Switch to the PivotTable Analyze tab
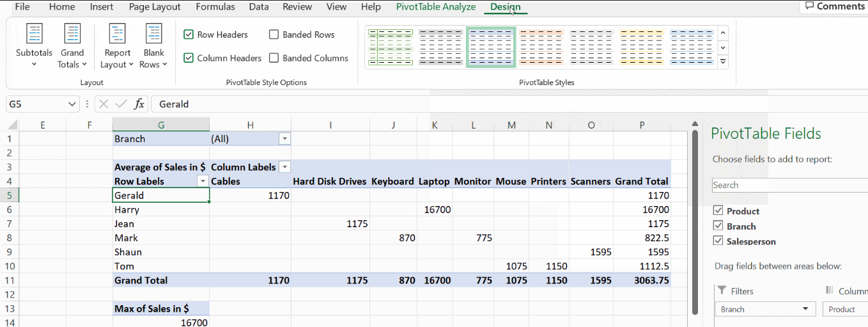 pyautogui.click(x=435, y=7)
